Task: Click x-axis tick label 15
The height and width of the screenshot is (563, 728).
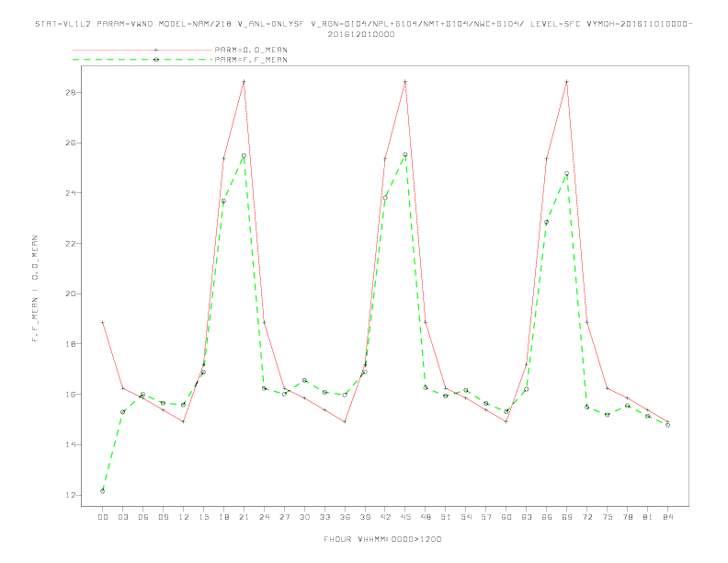Action: coord(203,517)
